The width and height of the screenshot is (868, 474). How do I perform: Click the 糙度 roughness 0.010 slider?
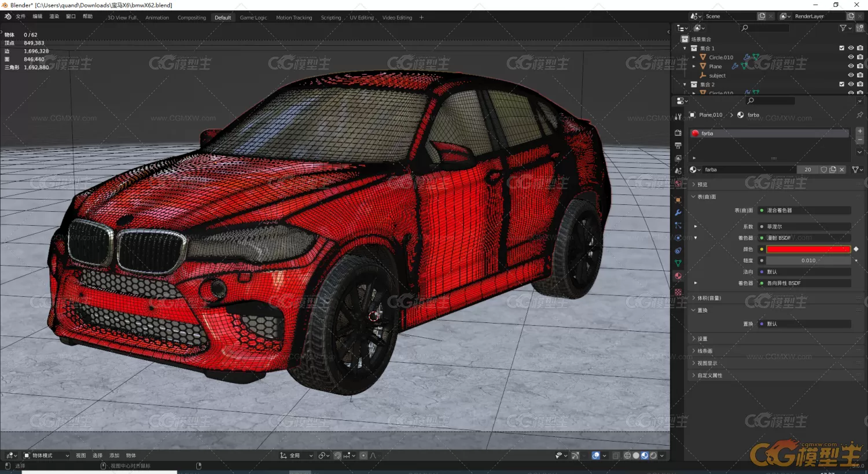(x=808, y=260)
